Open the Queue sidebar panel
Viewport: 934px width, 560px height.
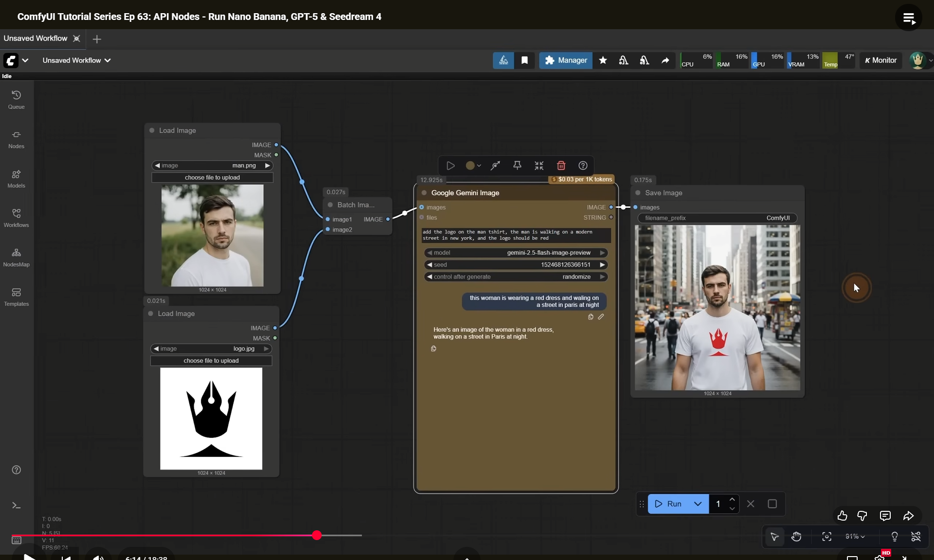tap(16, 99)
